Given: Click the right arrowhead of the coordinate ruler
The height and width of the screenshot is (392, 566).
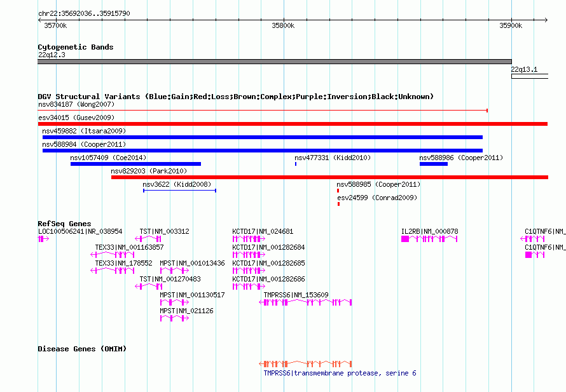Looking at the screenshot, I should pos(546,20).
